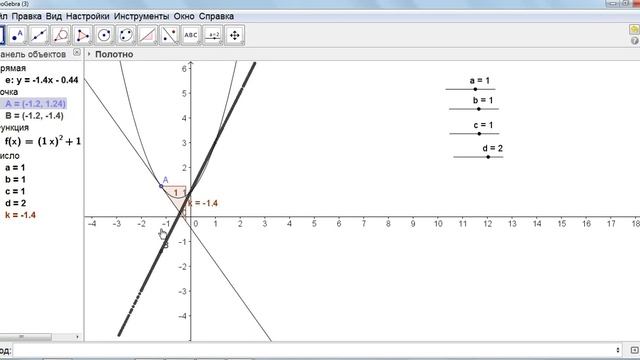Image resolution: width=640 pixels, height=360 pixels.
Task: Select point B = (-1.2, -1.4) entry
Action: pos(34,116)
